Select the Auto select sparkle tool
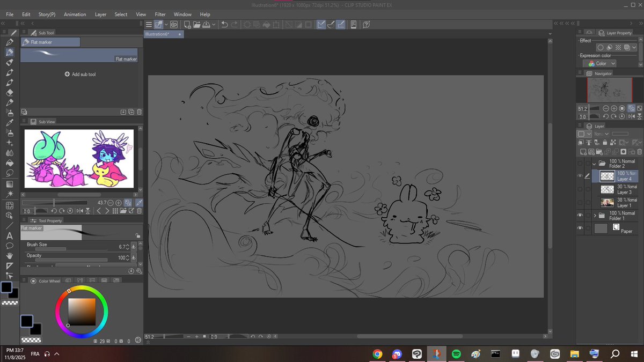Screen dimensions: 644x362 pyautogui.click(x=10, y=194)
